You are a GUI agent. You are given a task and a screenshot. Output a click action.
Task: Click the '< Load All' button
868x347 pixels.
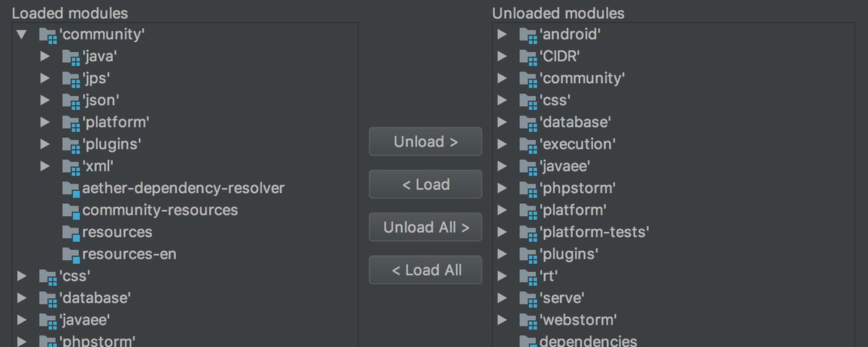pyautogui.click(x=425, y=270)
